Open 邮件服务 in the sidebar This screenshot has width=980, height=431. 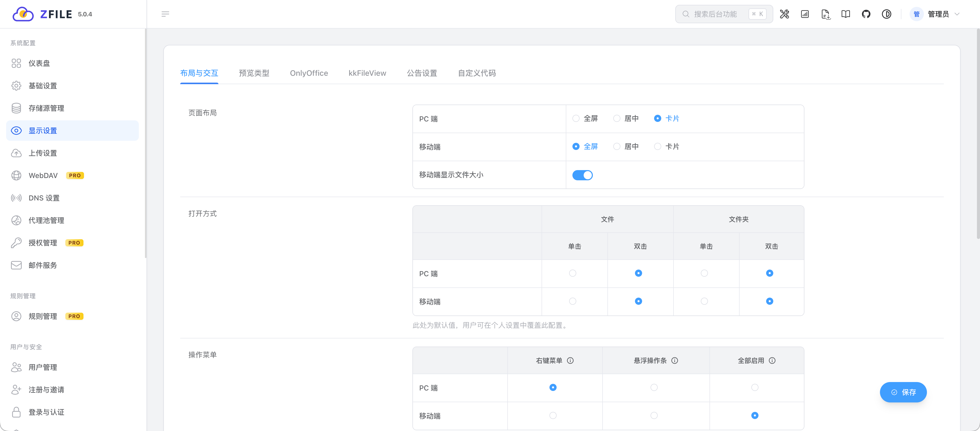pos(72,265)
